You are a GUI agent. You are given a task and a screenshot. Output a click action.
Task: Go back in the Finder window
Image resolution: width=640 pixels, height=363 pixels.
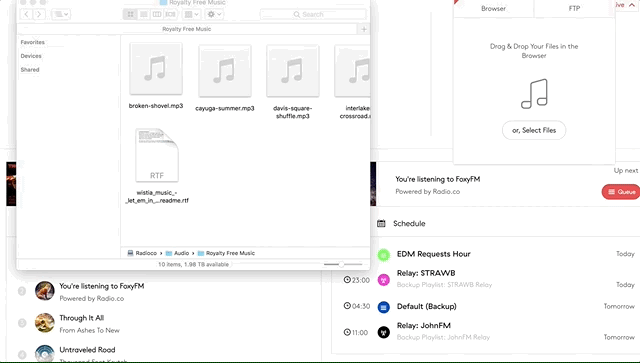pos(27,14)
